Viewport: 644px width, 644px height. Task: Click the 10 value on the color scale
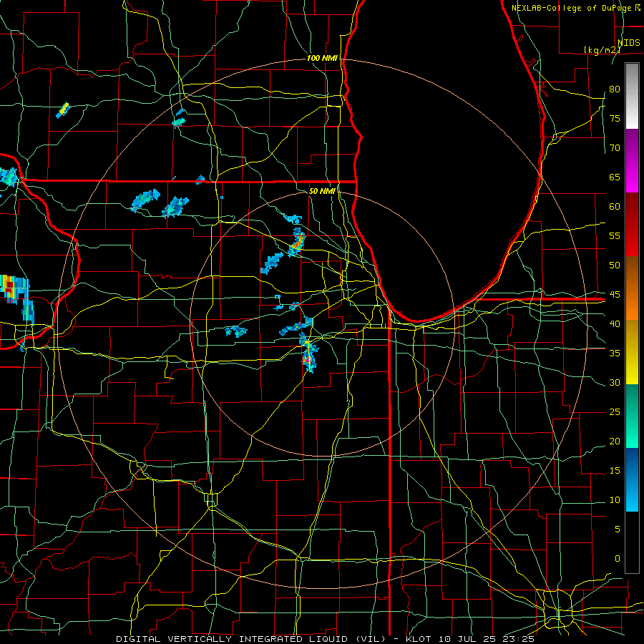(x=615, y=500)
